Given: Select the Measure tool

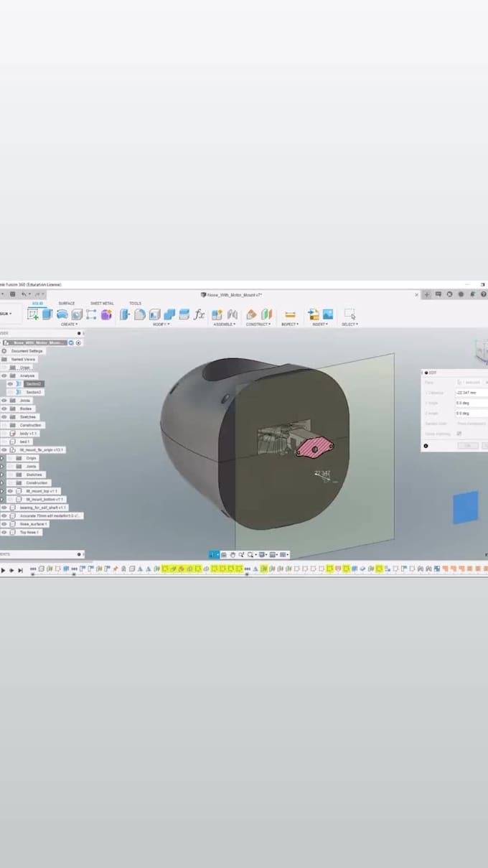Looking at the screenshot, I should [290, 314].
